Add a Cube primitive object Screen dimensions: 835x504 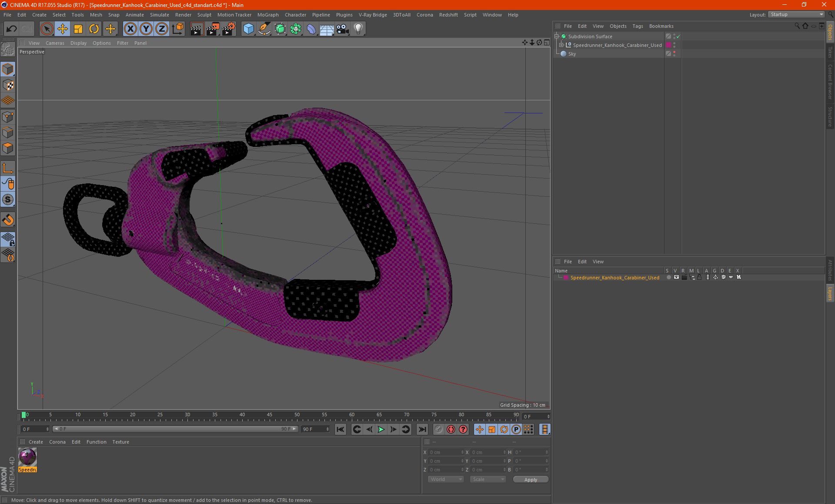click(x=248, y=29)
